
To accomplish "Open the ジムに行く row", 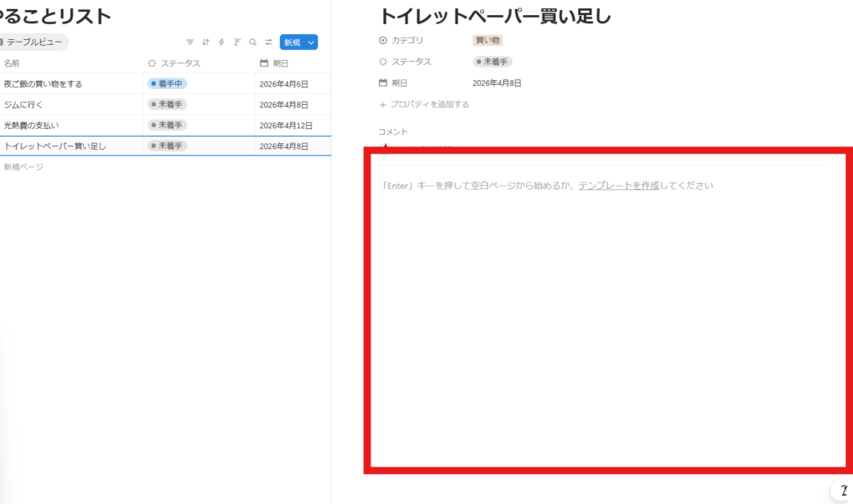I will click(x=23, y=105).
